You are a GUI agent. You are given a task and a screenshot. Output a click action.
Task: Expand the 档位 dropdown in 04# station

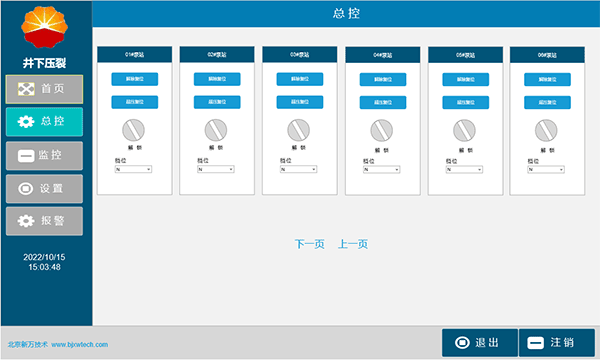[382, 169]
